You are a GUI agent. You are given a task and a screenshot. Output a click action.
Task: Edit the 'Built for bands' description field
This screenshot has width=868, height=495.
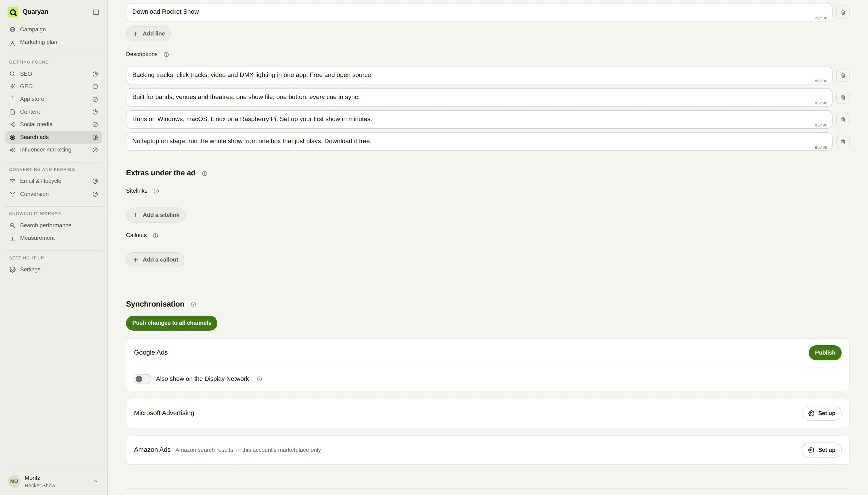click(479, 97)
